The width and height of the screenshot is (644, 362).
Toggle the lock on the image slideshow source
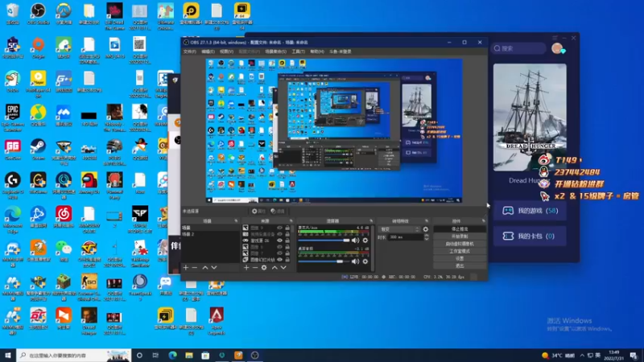coord(287,260)
